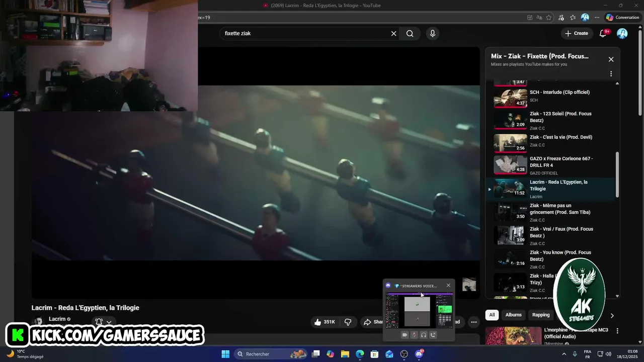Select the Albums filter chip
The height and width of the screenshot is (362, 644).
pyautogui.click(x=514, y=315)
